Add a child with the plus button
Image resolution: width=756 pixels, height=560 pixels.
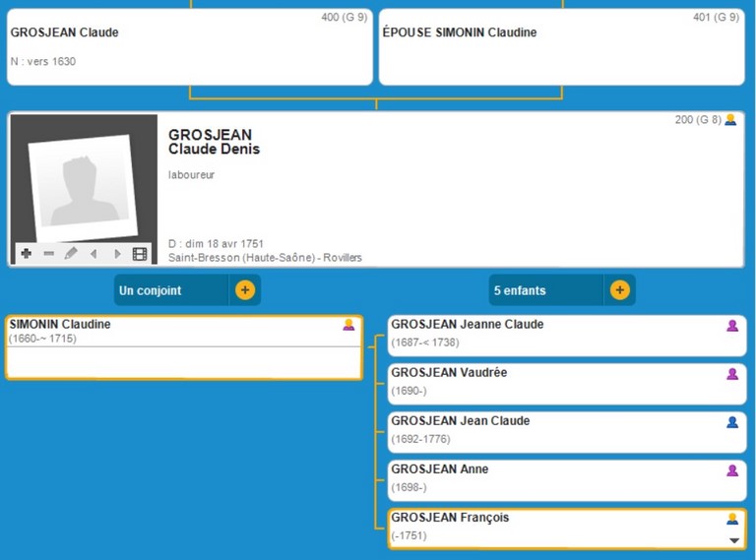(619, 290)
